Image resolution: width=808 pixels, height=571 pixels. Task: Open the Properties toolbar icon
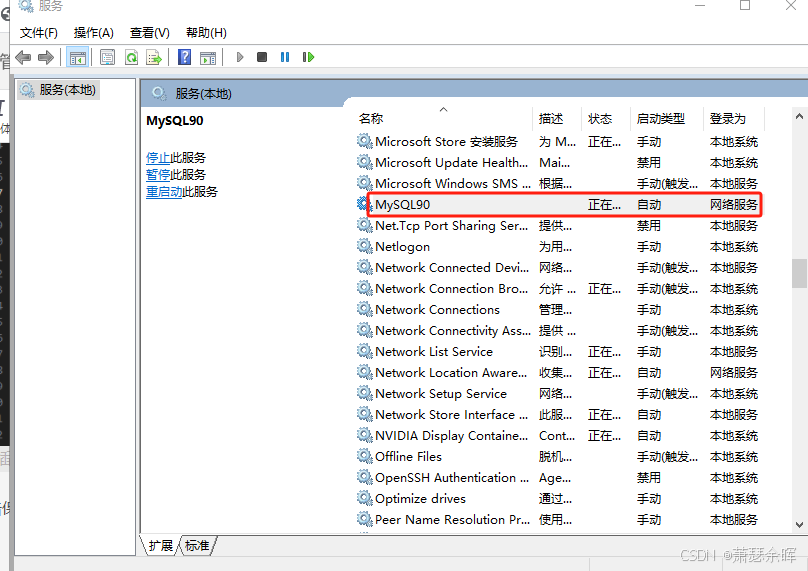tap(107, 57)
